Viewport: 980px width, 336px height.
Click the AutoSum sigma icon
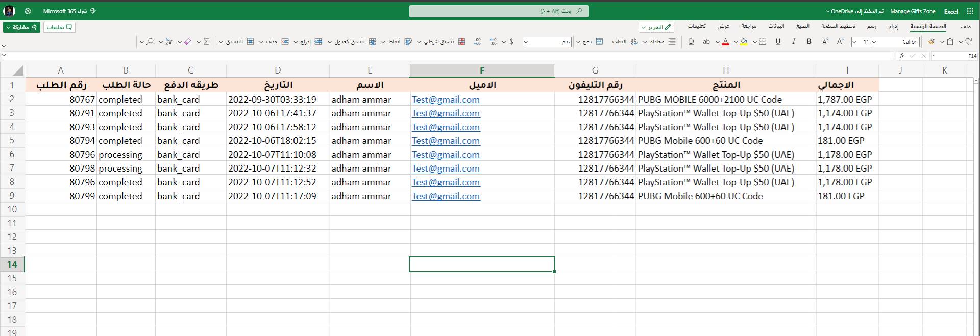(206, 42)
